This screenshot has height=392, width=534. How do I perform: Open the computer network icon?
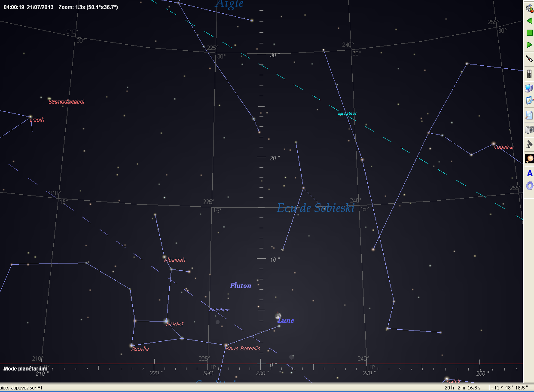(529, 88)
